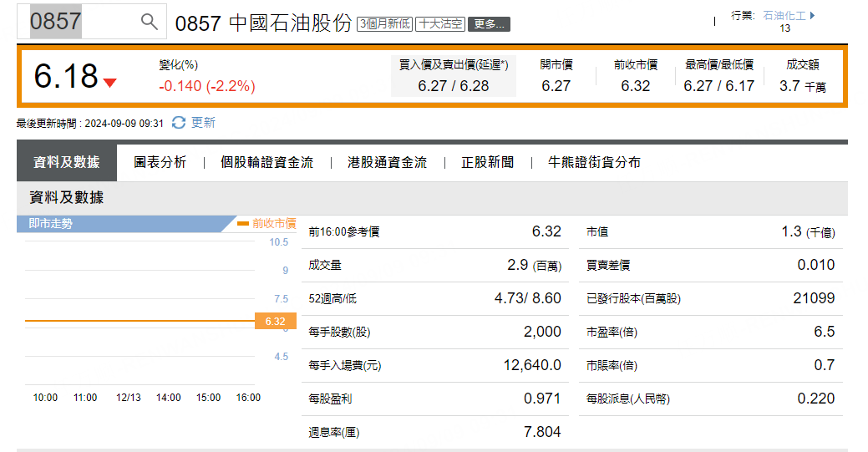Click the 前收市價 value 6.32 in price box

[636, 86]
